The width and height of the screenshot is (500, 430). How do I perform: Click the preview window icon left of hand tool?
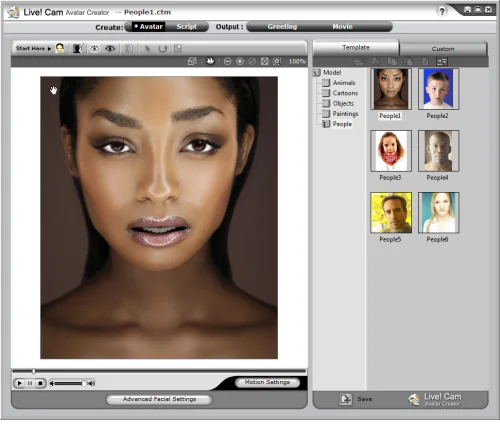(x=192, y=61)
